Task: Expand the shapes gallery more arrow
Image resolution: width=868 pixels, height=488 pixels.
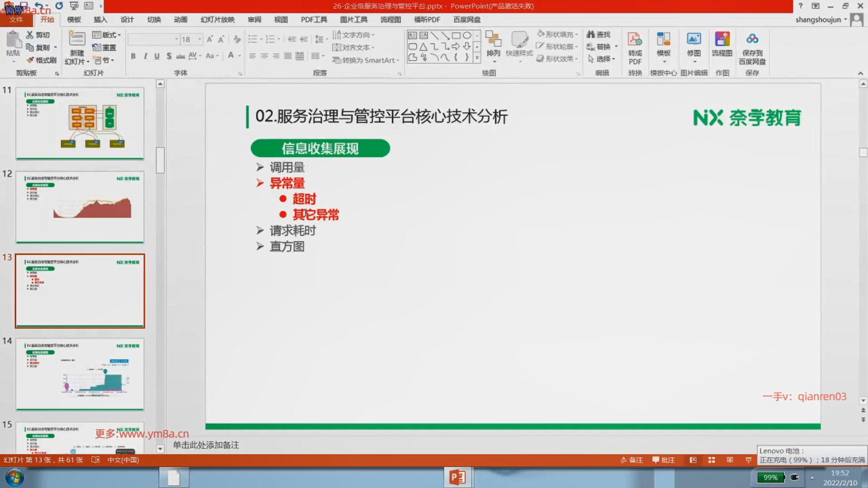Action: (477, 58)
